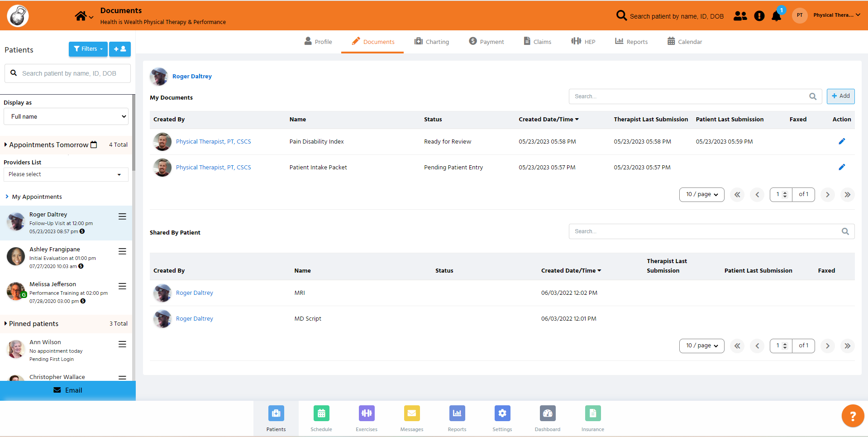
Task: Open the menu for Ashley Frangipane
Action: [122, 251]
